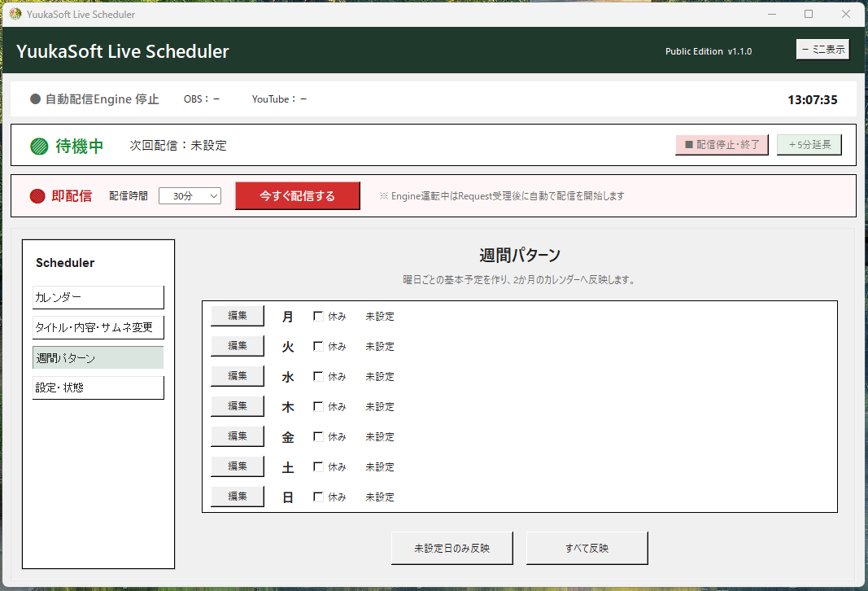Edit the 日 pattern with 編集

point(238,497)
